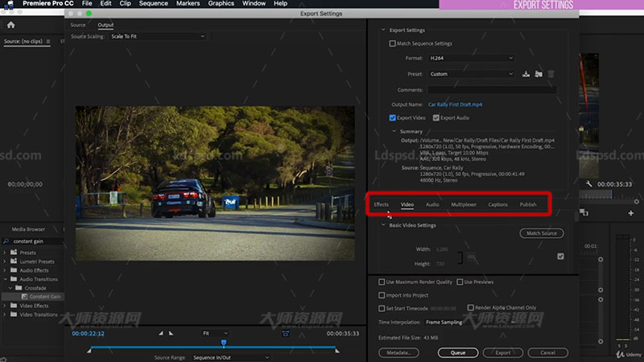The height and width of the screenshot is (362, 644).
Task: Expand the Video Effects folder
Action: pos(5,306)
